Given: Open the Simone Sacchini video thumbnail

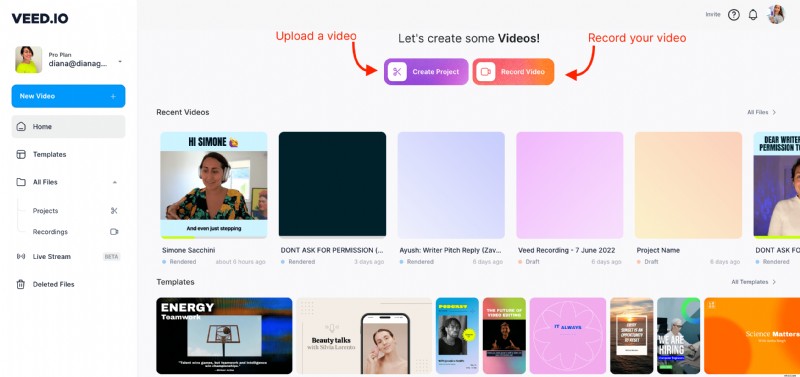Looking at the screenshot, I should pos(214,185).
